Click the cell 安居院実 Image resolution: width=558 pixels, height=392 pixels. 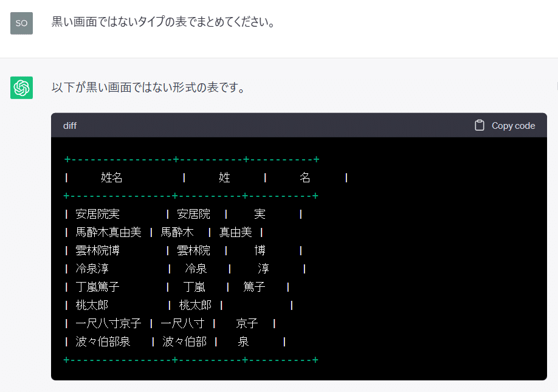coord(97,214)
